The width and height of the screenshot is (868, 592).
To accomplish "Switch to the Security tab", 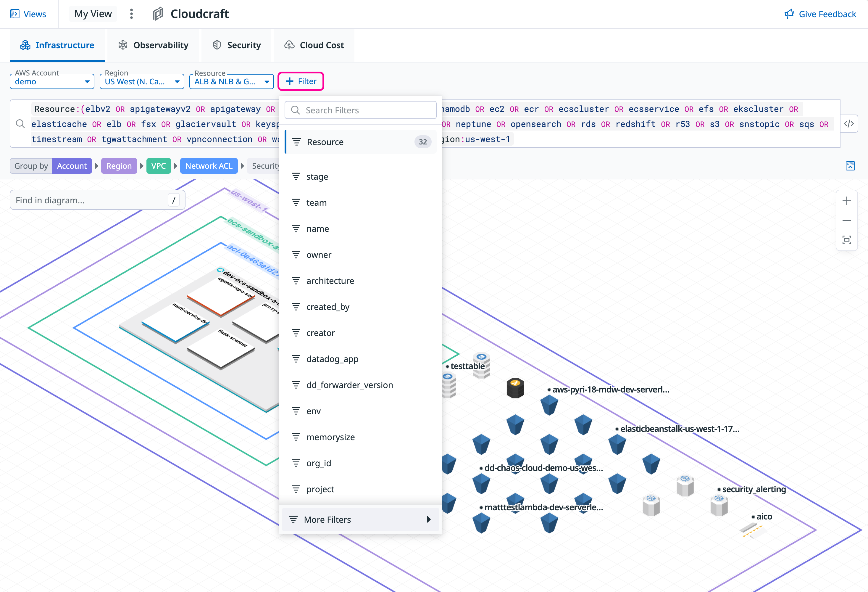I will click(236, 45).
